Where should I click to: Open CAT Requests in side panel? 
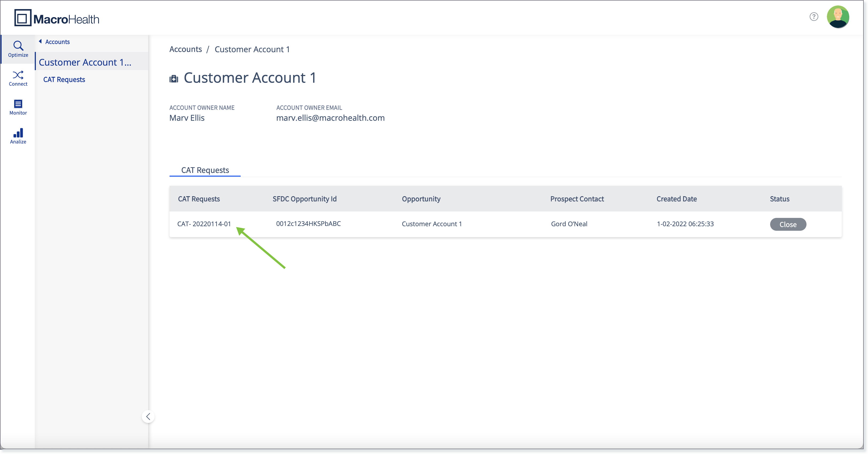point(64,80)
